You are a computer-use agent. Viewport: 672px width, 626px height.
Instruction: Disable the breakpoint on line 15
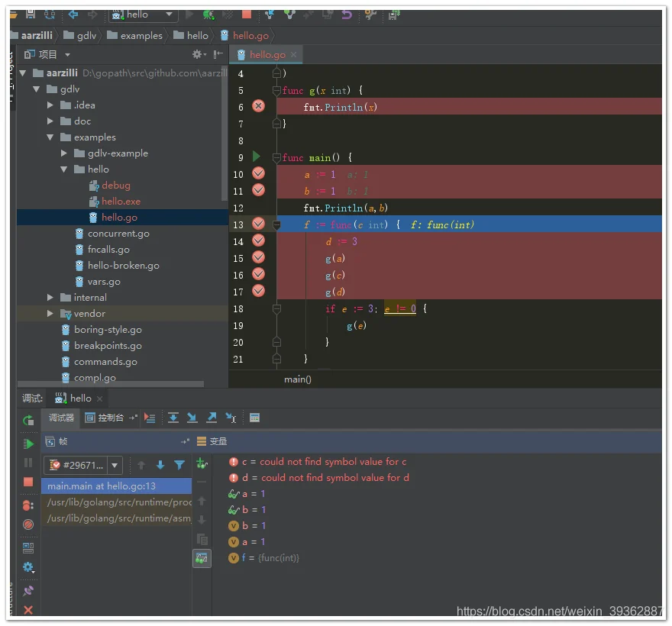[x=258, y=257]
